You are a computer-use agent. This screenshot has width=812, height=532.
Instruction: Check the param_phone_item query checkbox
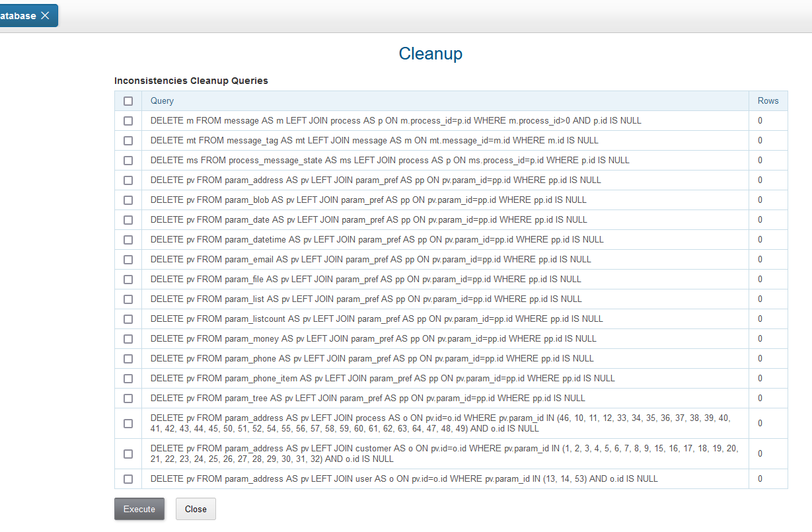[x=128, y=379]
